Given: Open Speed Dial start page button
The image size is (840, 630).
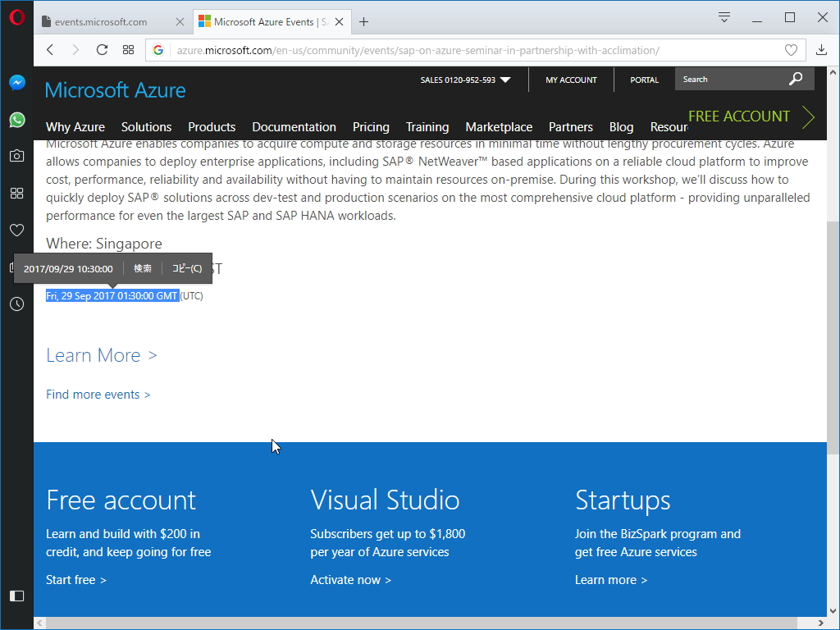Looking at the screenshot, I should coord(128,50).
